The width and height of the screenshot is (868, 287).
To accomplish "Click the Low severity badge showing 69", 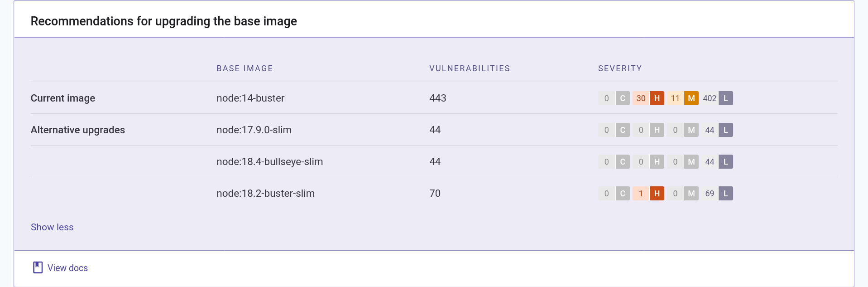I will coord(725,194).
